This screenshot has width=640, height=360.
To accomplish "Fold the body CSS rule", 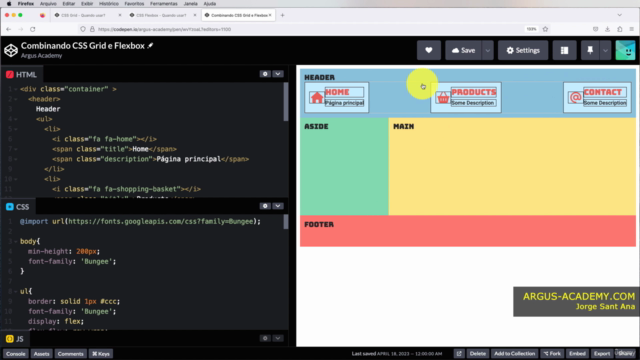I will pos(16,241).
